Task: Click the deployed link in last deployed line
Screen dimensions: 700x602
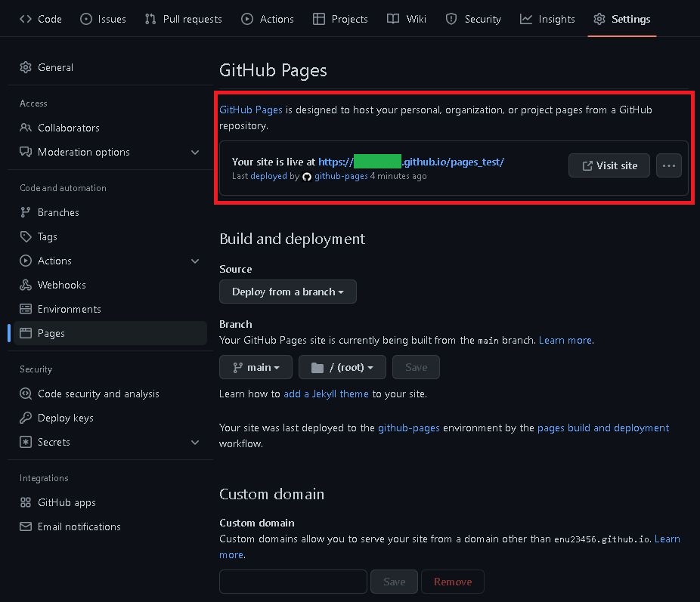Action: (x=269, y=176)
